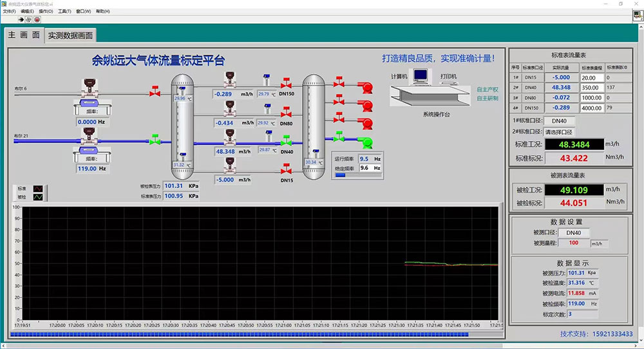Switch to the 实测数据画面 tab
The width and height of the screenshot is (644, 349).
(x=70, y=36)
